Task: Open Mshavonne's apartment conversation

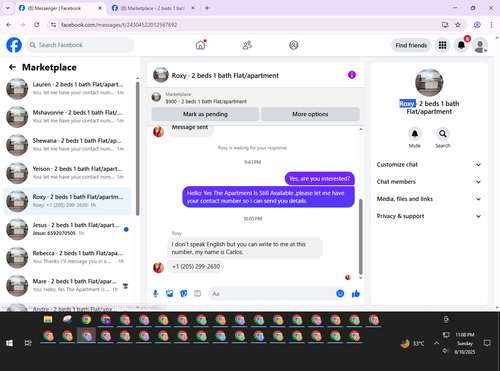Action: pos(67,117)
